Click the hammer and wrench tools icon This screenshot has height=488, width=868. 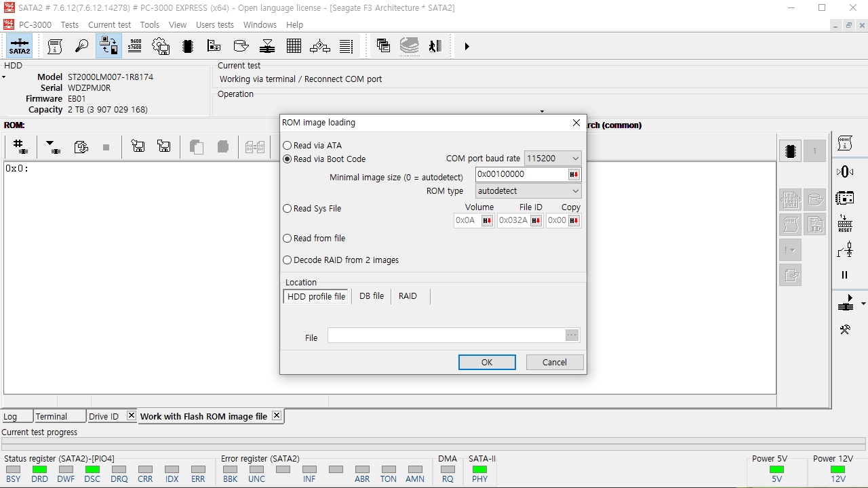(x=845, y=330)
